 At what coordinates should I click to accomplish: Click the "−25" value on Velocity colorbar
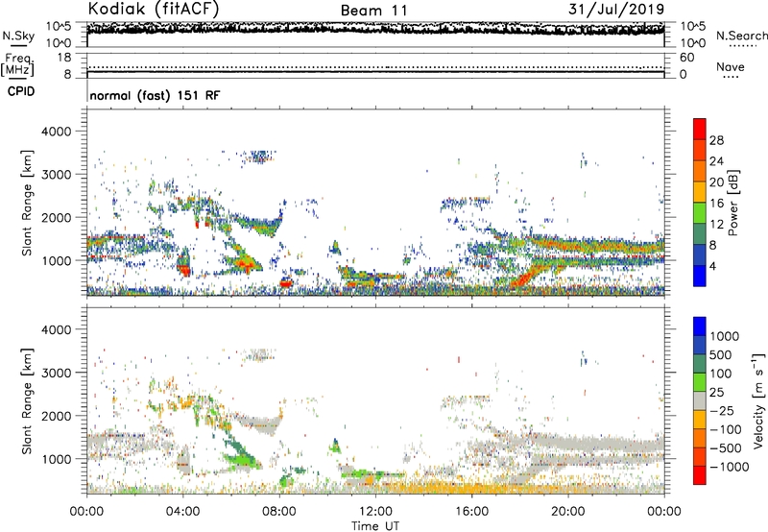tap(722, 411)
